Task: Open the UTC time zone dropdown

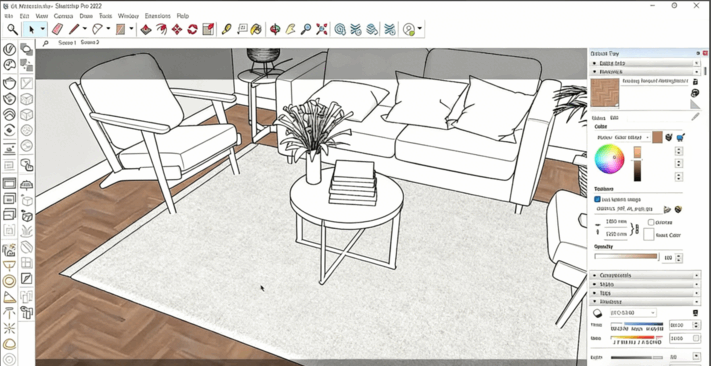Action: (633, 312)
